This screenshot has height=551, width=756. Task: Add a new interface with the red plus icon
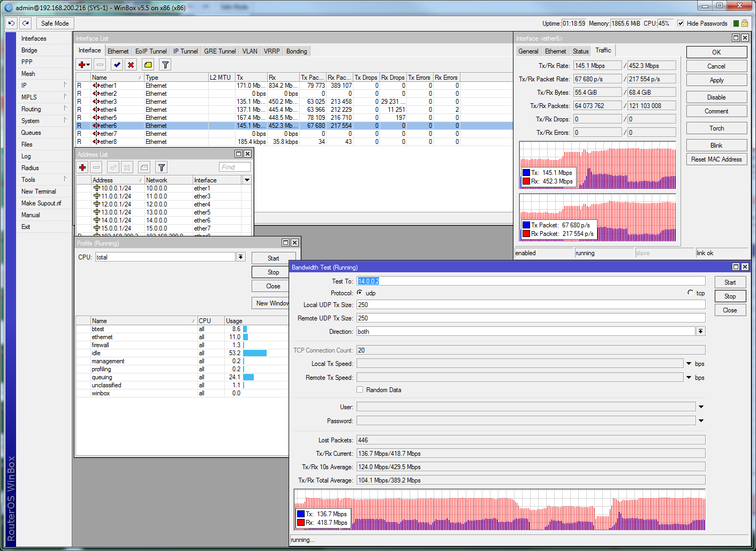82,64
